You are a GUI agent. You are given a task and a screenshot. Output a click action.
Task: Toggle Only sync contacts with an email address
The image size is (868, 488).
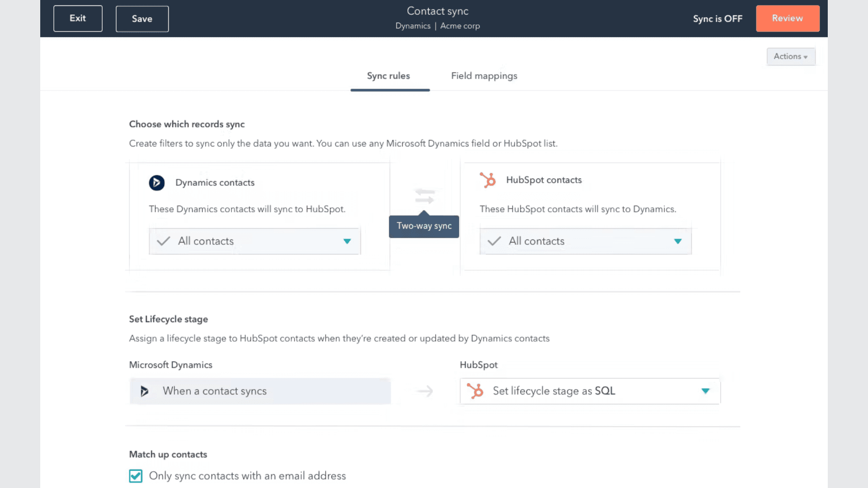pyautogui.click(x=136, y=476)
